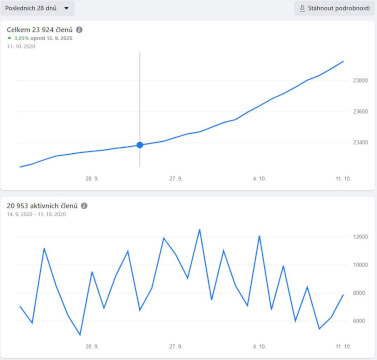Click the 11. 10. label on the active members chart
377x360 pixels.
tap(343, 347)
